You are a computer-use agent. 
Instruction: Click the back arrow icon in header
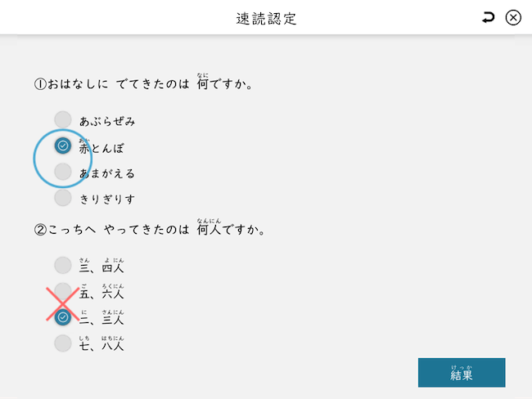[489, 17]
